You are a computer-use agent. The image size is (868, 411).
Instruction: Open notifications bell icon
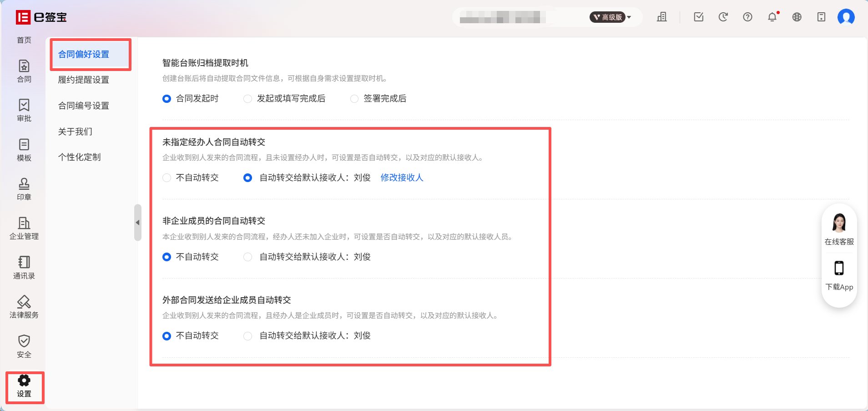pos(772,17)
